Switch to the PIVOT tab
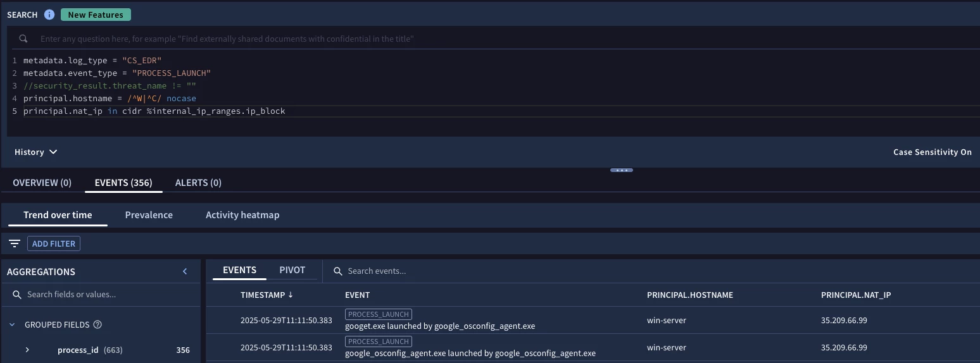Screen dimensions: 980x363 [292, 270]
